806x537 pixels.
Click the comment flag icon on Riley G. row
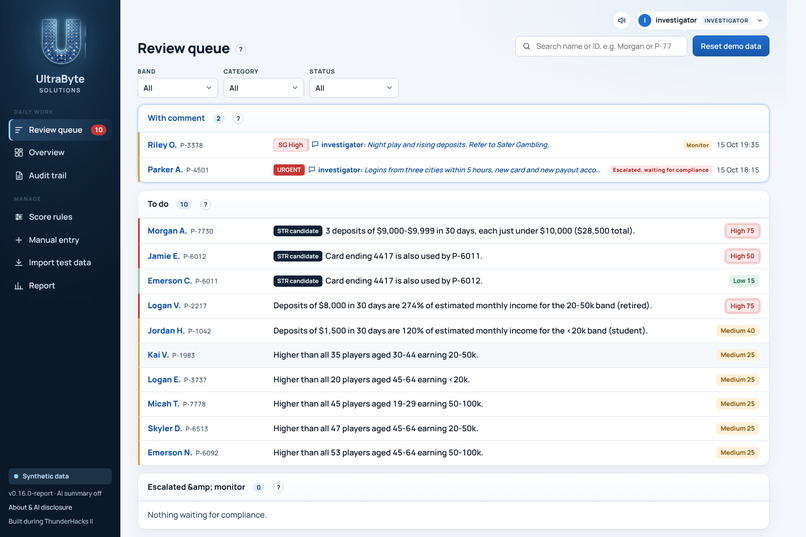pos(315,145)
